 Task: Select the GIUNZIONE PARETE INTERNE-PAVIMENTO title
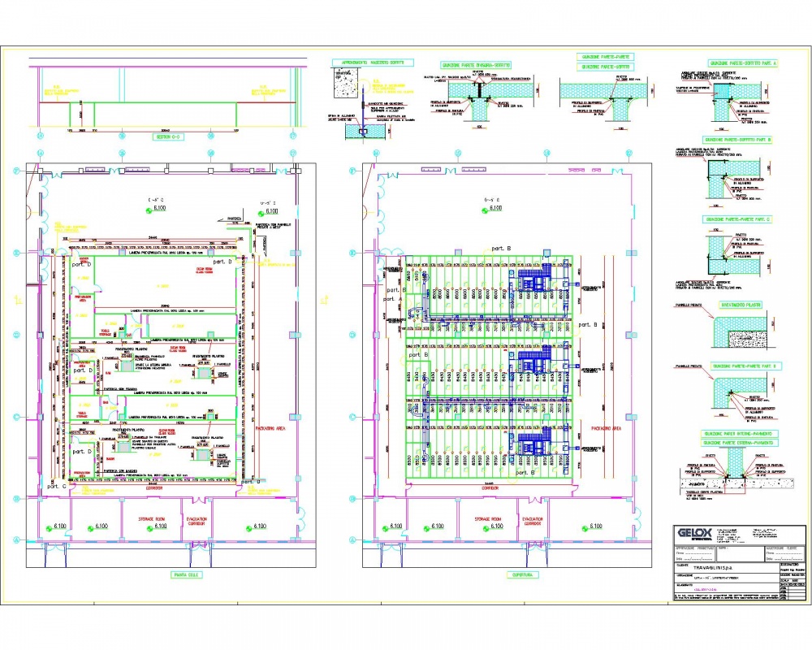[x=738, y=433]
